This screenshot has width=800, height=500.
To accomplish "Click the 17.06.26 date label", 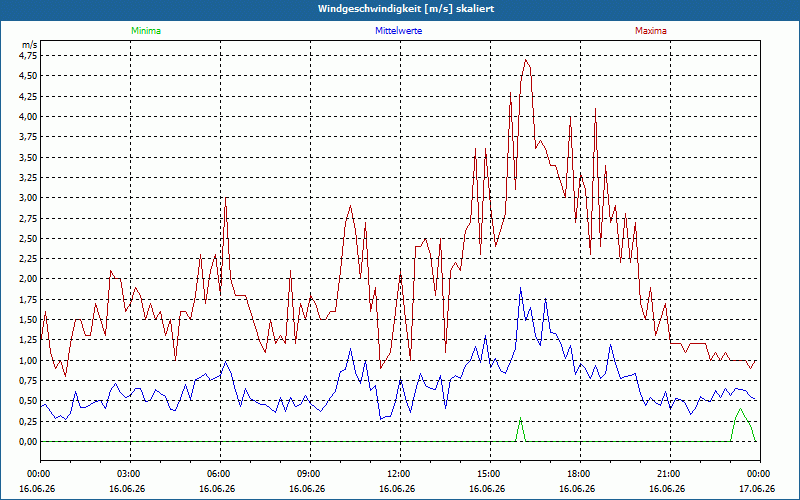I will 757,488.
